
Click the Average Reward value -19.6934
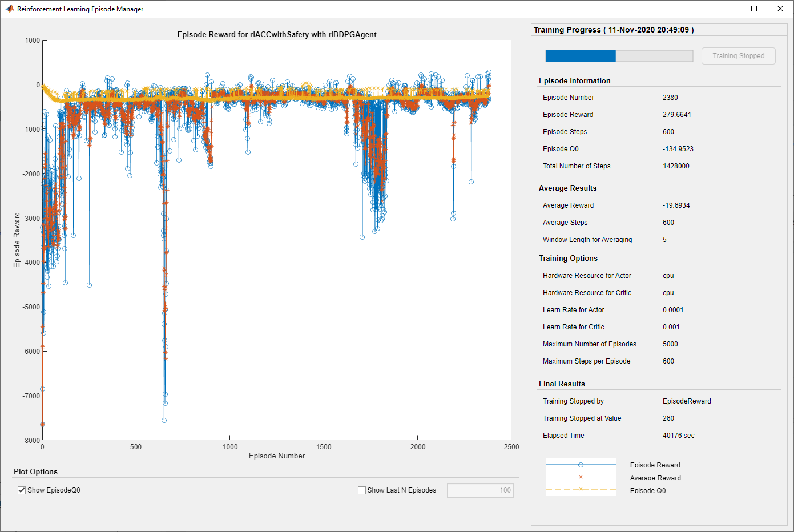pos(676,205)
